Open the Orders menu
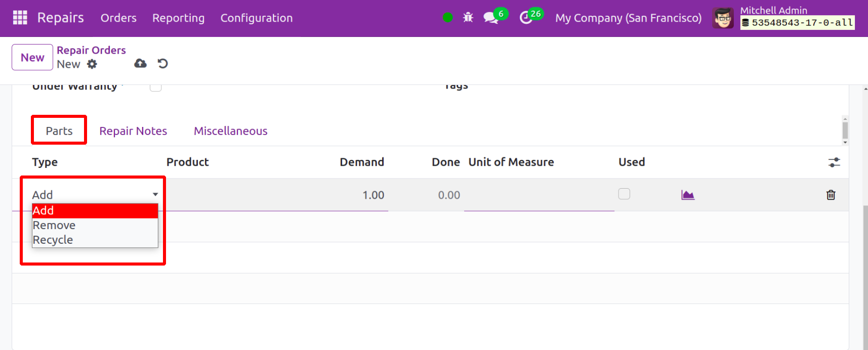 pyautogui.click(x=118, y=18)
